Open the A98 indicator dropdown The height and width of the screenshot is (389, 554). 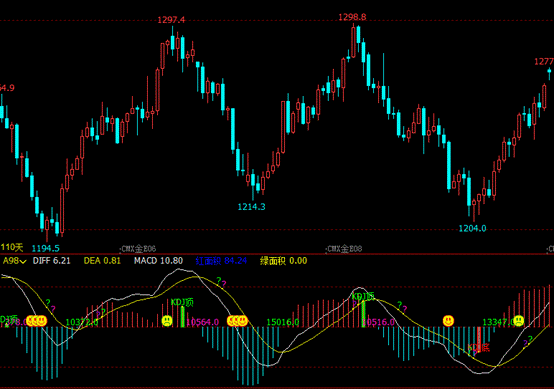tap(14, 261)
